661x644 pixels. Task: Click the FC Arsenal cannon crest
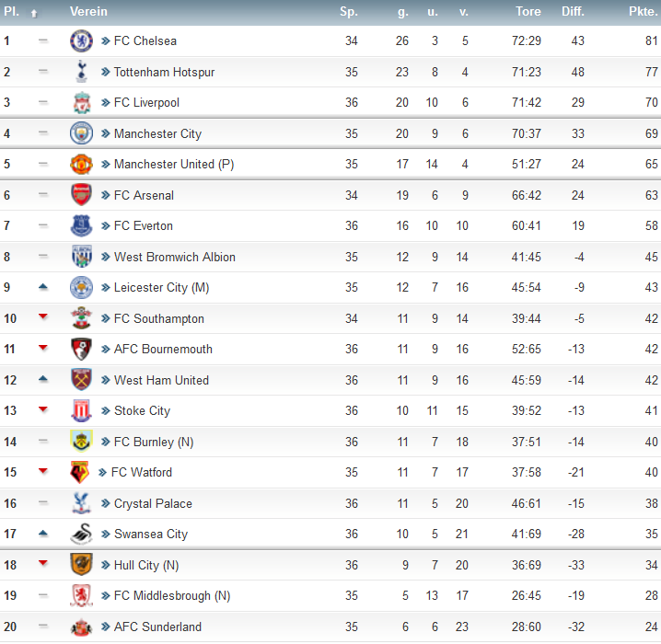(x=81, y=195)
